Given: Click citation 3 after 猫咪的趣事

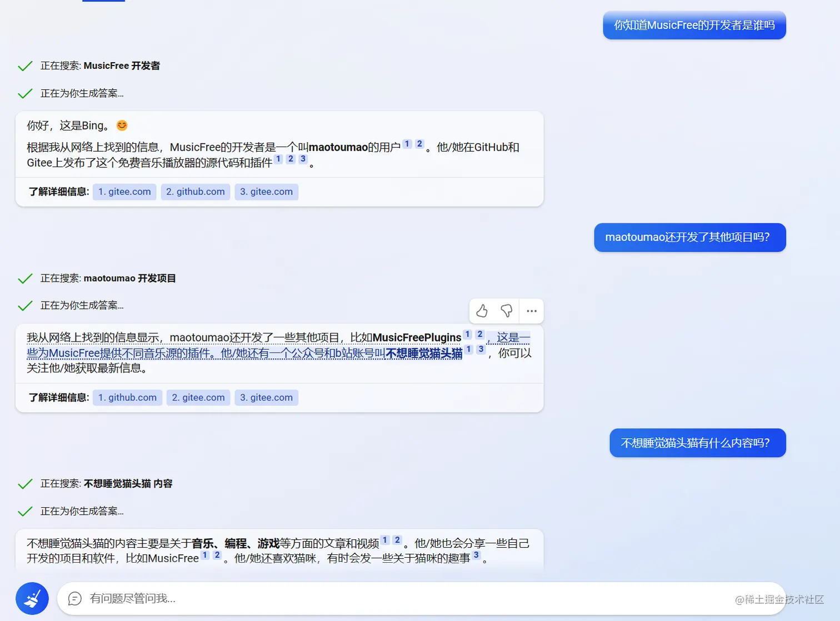Looking at the screenshot, I should tap(476, 555).
